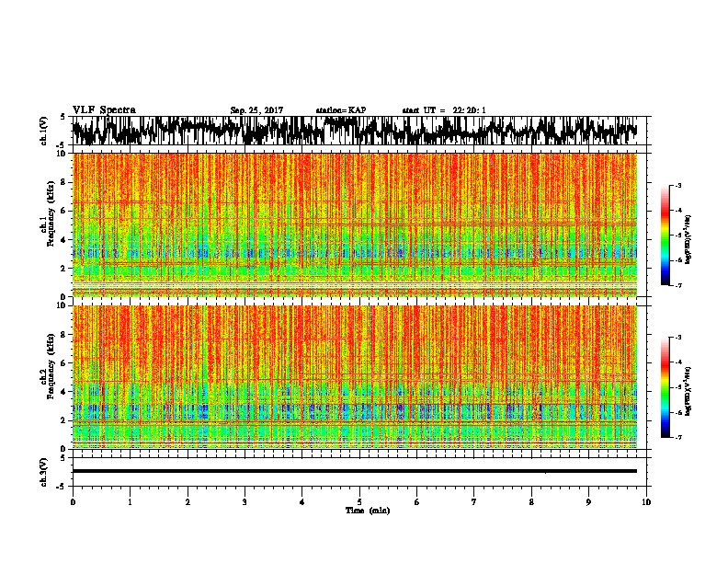Click the ch.2 spectrogram image

coord(354,377)
